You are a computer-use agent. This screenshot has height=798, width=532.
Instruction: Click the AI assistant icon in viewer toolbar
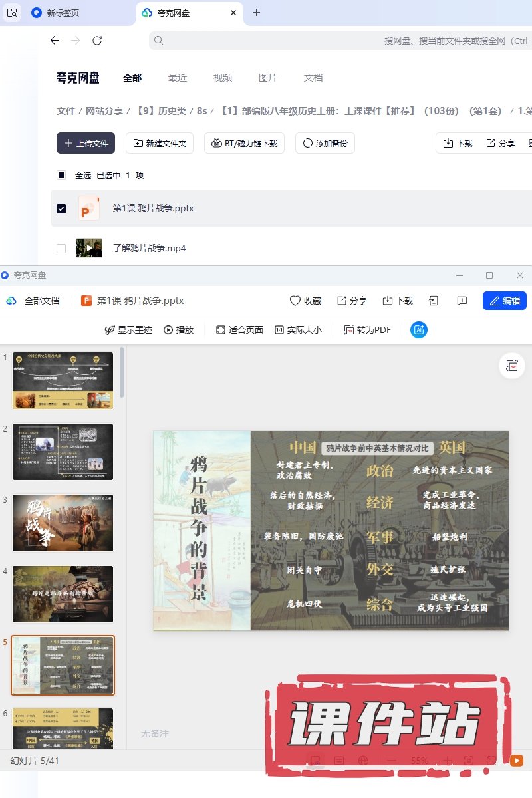(x=419, y=330)
